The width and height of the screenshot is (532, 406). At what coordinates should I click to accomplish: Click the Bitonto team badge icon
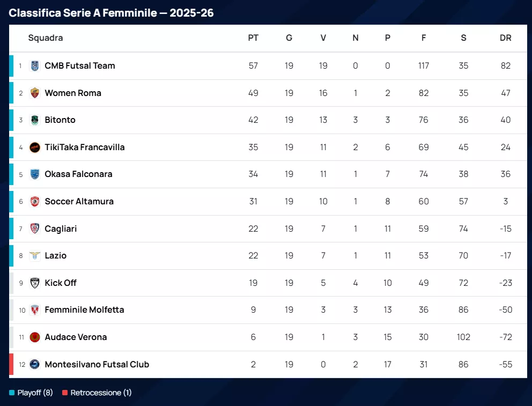(x=35, y=120)
